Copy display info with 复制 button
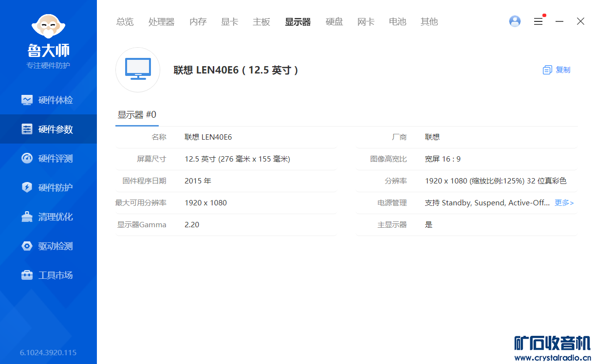 tap(557, 70)
